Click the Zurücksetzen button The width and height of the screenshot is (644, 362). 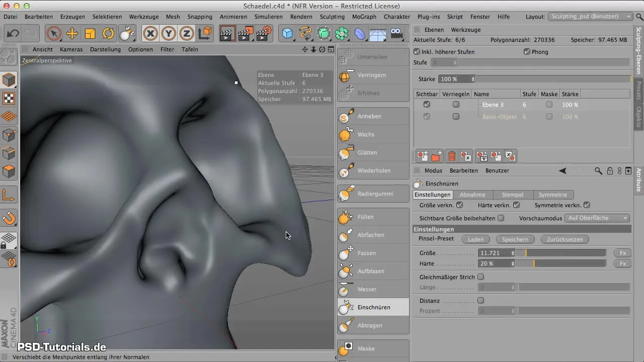point(565,239)
